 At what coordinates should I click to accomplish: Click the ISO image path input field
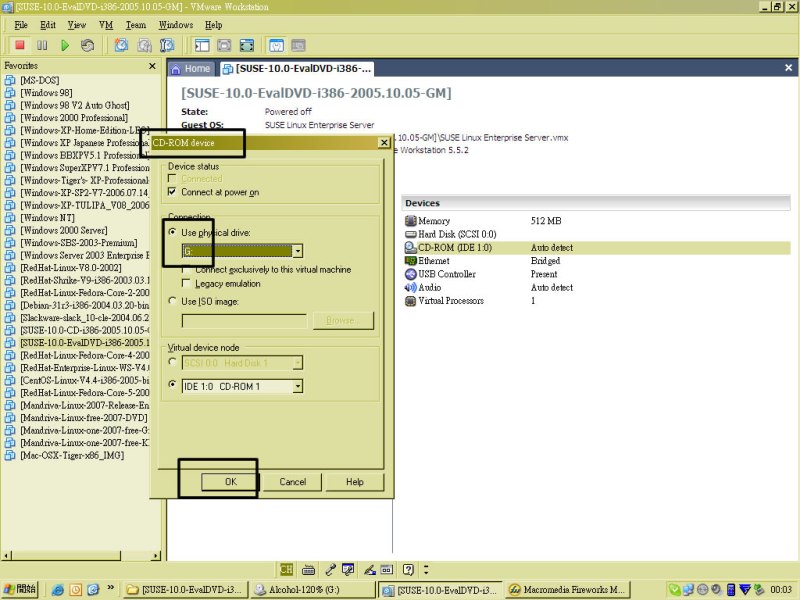click(244, 320)
